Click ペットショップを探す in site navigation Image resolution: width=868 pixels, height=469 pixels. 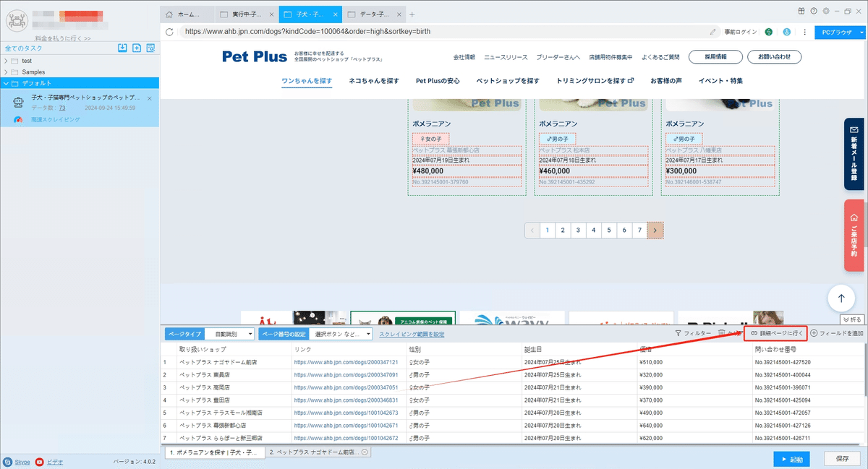(x=508, y=80)
